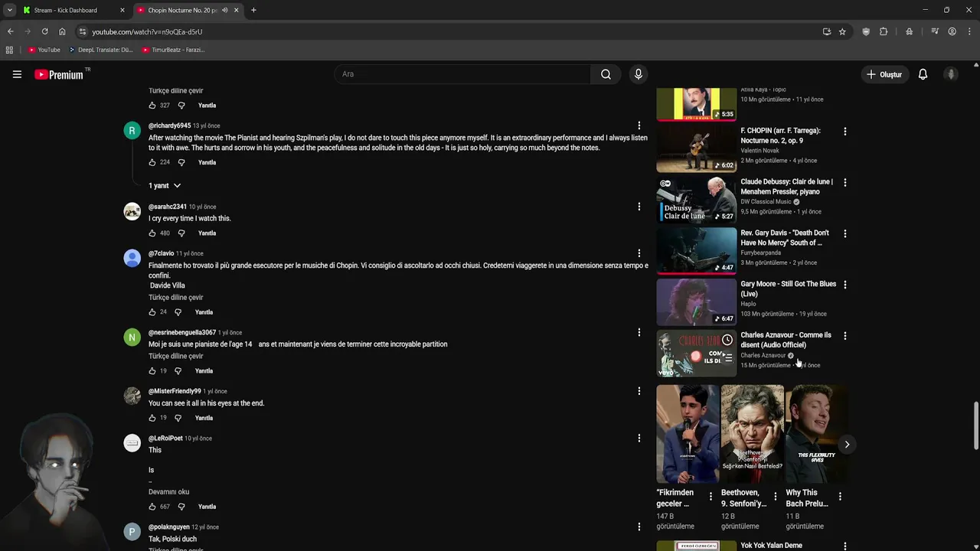Go back to previous page
The height and width of the screenshot is (551, 980).
[10, 31]
